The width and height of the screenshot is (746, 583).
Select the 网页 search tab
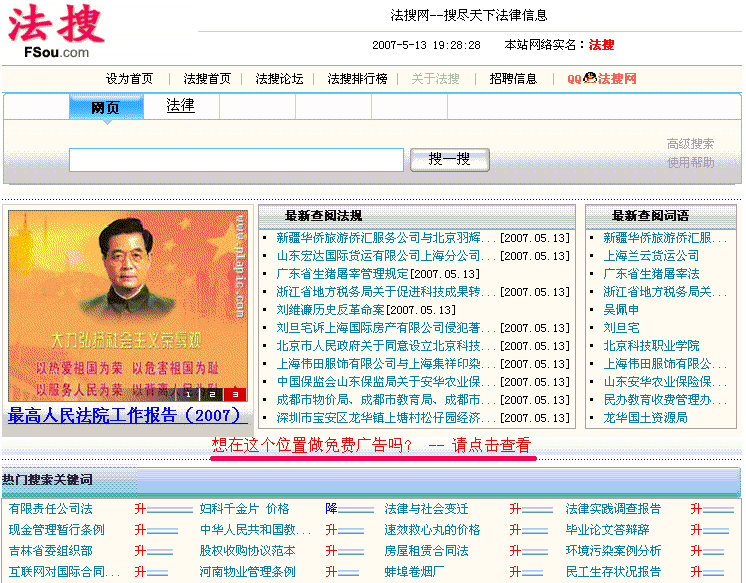coord(105,107)
